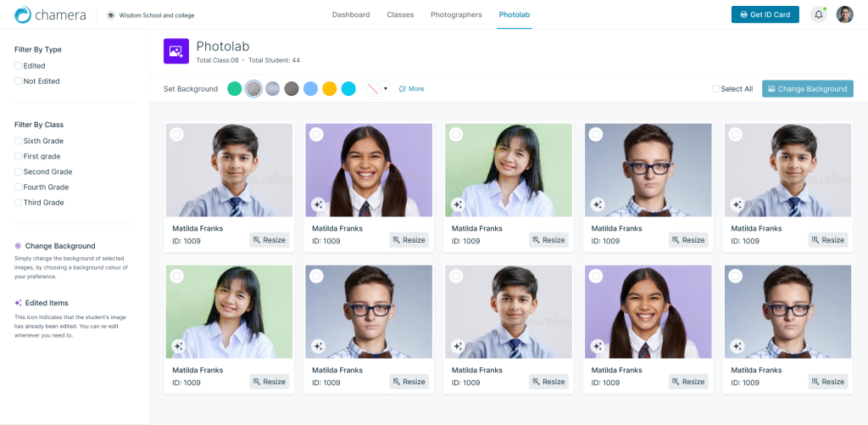Open the Photographers tab
This screenshot has height=425, width=868.
pos(456,15)
